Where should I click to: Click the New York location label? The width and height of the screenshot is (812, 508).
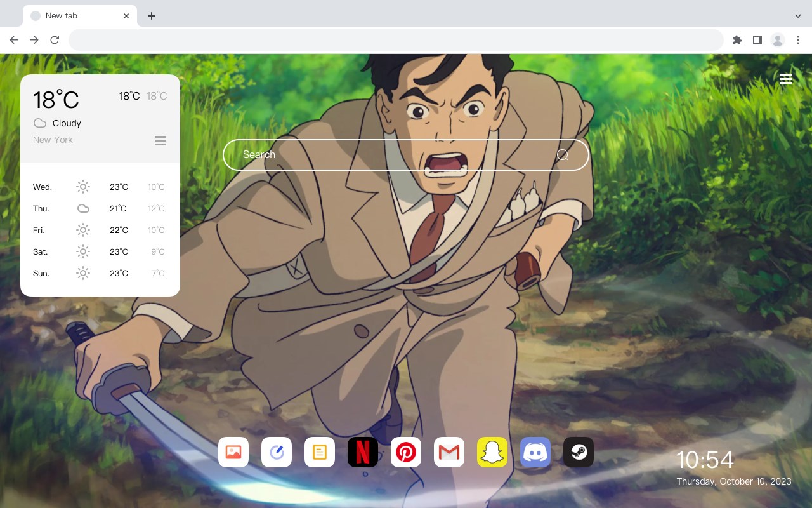pyautogui.click(x=53, y=140)
